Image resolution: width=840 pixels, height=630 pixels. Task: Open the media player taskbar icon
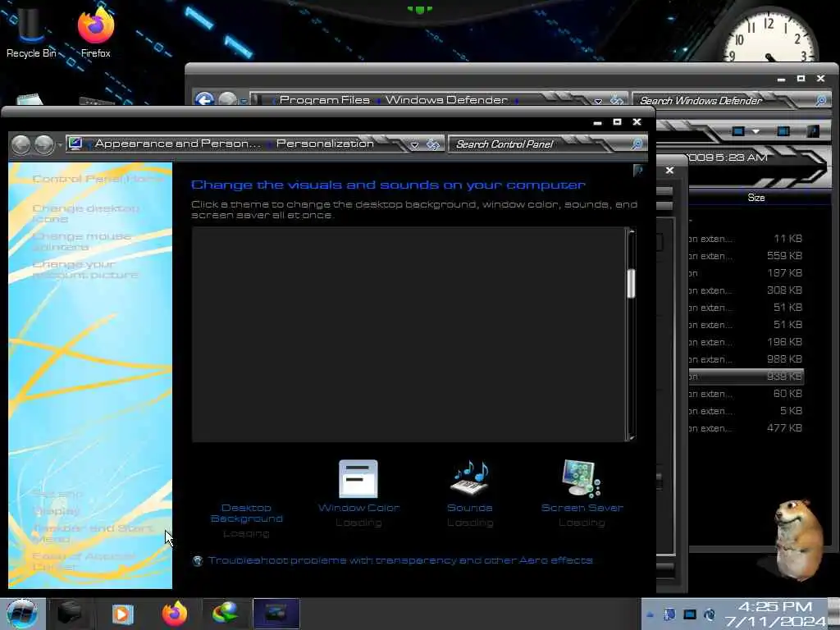point(122,614)
